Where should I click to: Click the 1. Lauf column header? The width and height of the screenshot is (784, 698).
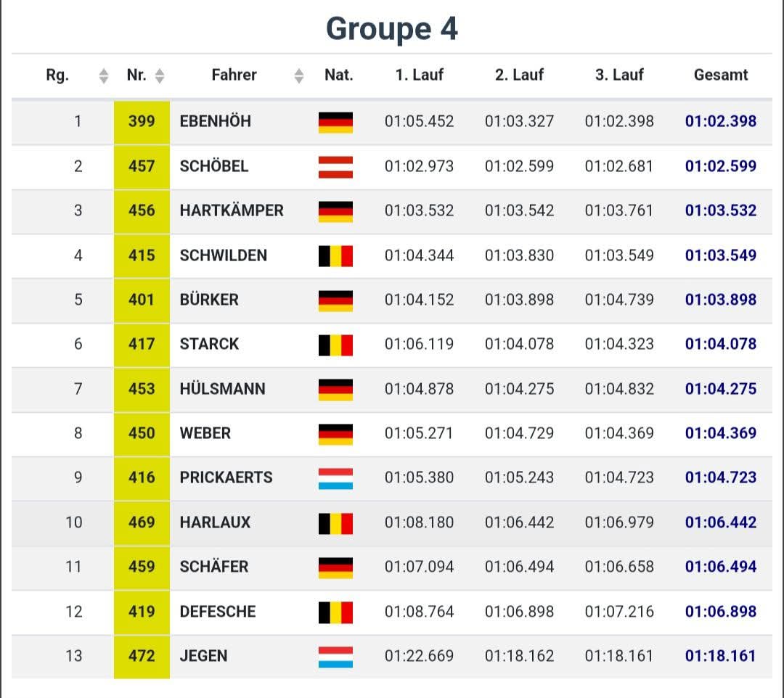pyautogui.click(x=419, y=75)
